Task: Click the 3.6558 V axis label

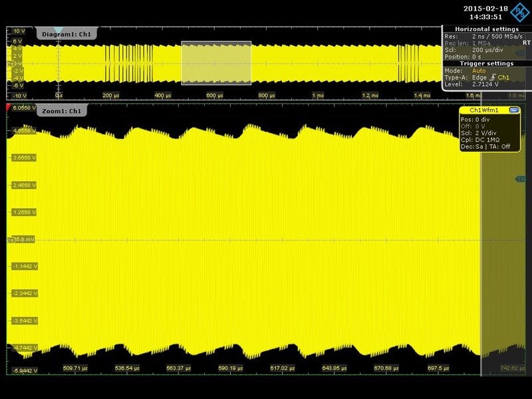Action: (24, 158)
